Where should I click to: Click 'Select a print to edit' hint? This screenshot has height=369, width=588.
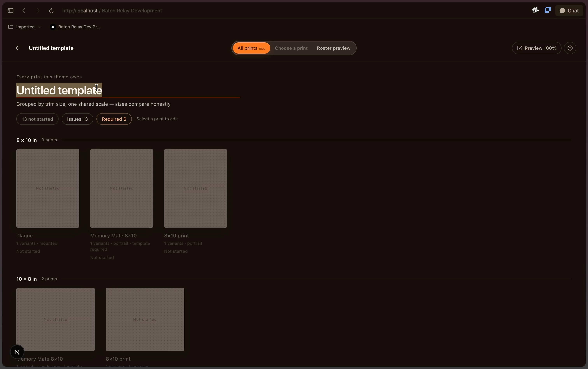click(x=157, y=119)
